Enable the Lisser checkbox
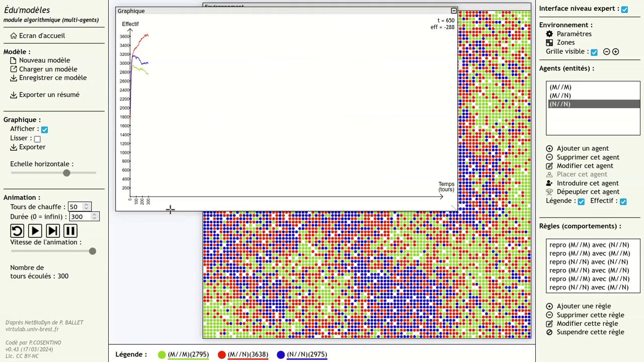Viewport: 644px width, 362px height. coord(37,139)
